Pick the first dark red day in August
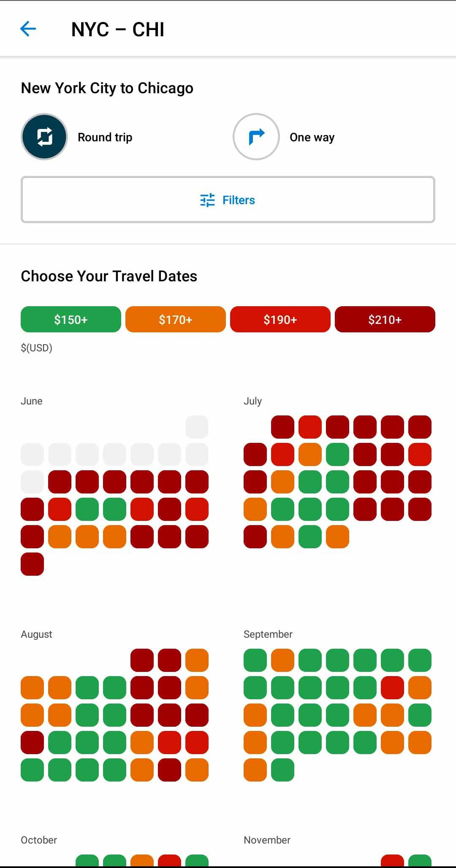This screenshot has width=456, height=868. pyautogui.click(x=142, y=660)
